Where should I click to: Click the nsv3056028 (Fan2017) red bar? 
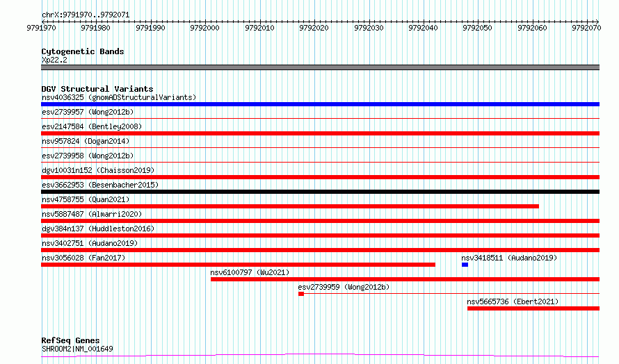point(238,265)
